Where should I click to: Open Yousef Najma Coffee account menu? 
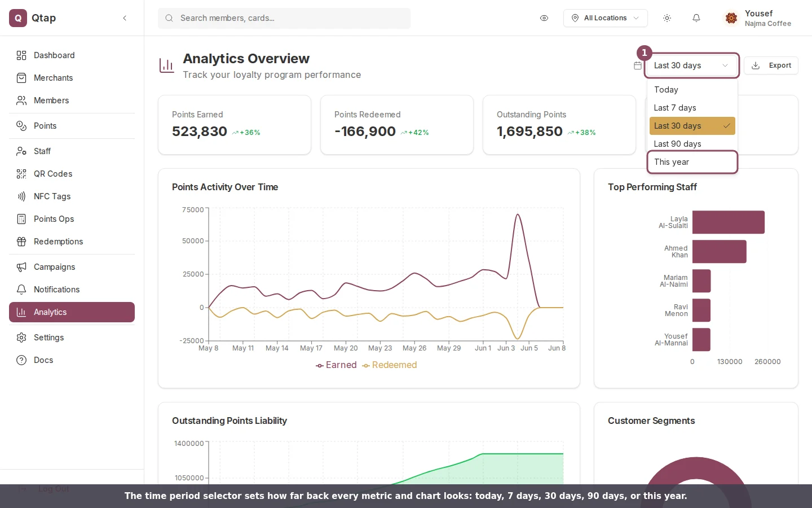click(x=759, y=18)
